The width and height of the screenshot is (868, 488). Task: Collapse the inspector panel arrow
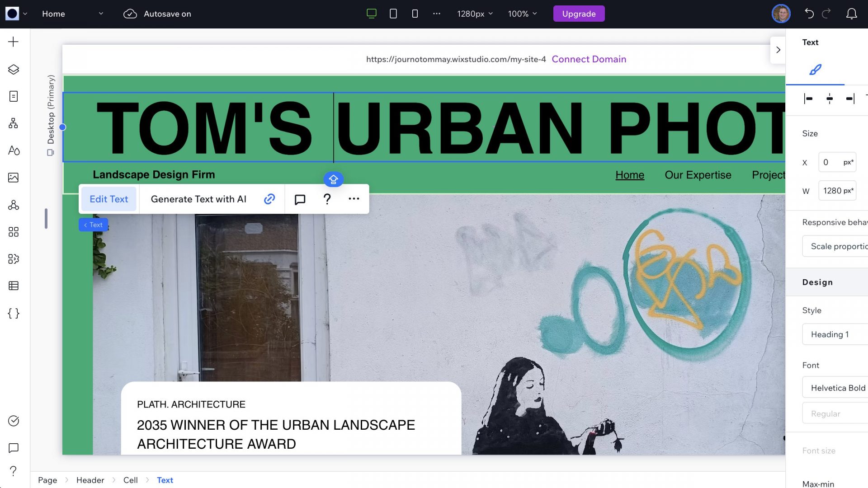point(778,50)
